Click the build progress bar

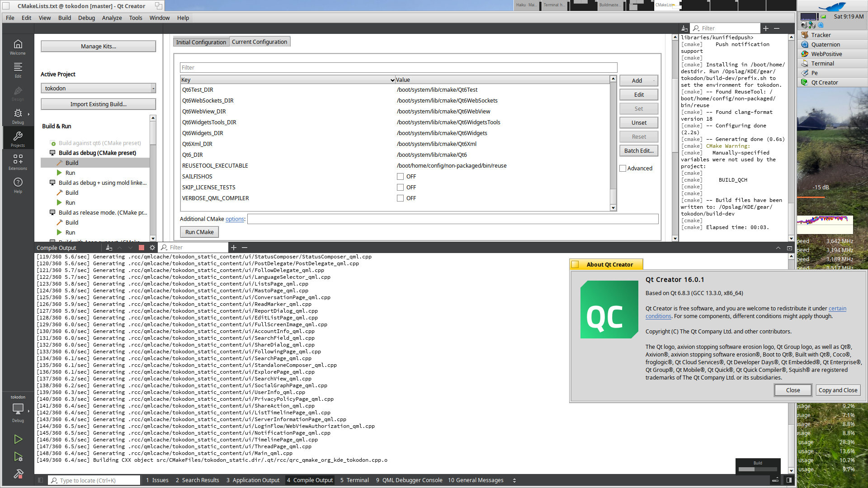point(758,469)
